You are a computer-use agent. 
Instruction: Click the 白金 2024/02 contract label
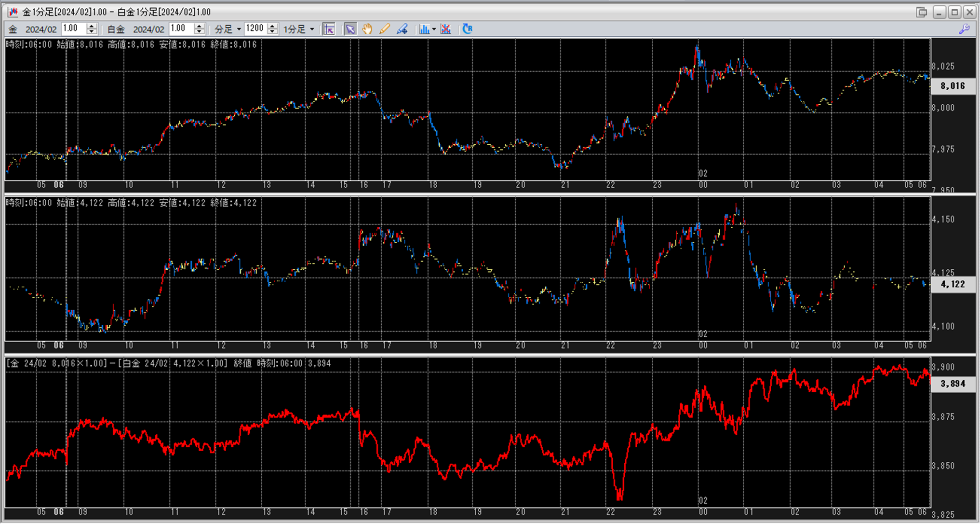tap(148, 29)
